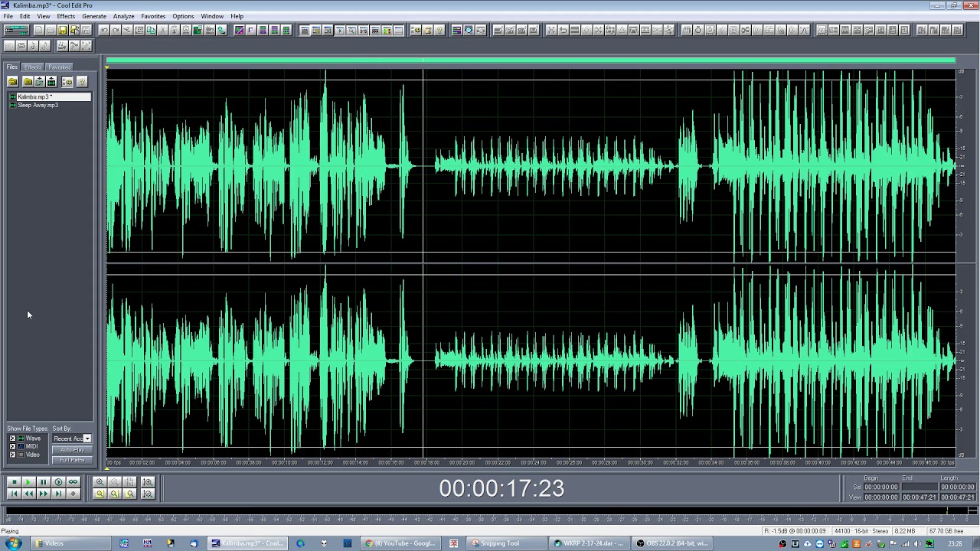The image size is (980, 551).
Task: Click the Edit File organizer icon
Action: click(51, 81)
